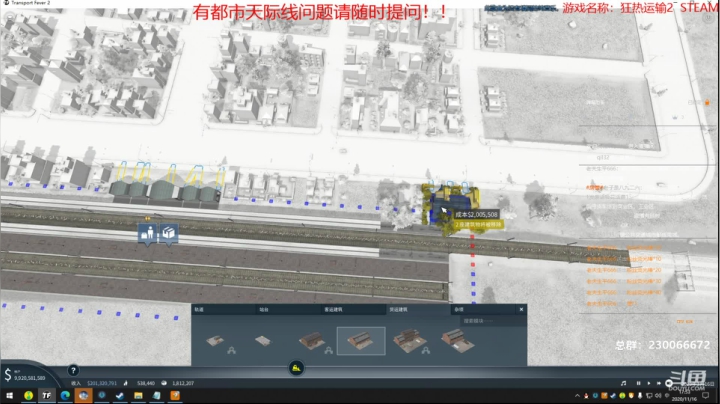
Task: Open the Transport Fever TF taskbar icon
Action: point(46,395)
